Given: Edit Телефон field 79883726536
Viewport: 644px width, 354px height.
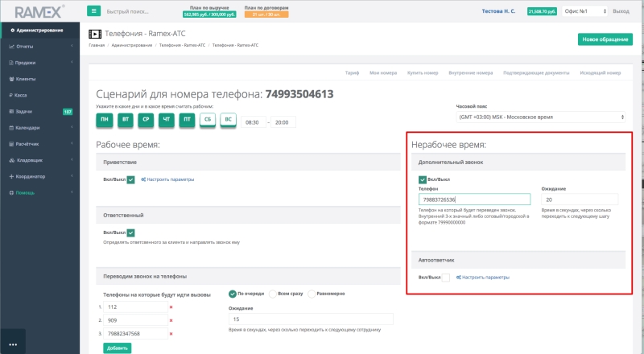Looking at the screenshot, I should coord(474,200).
